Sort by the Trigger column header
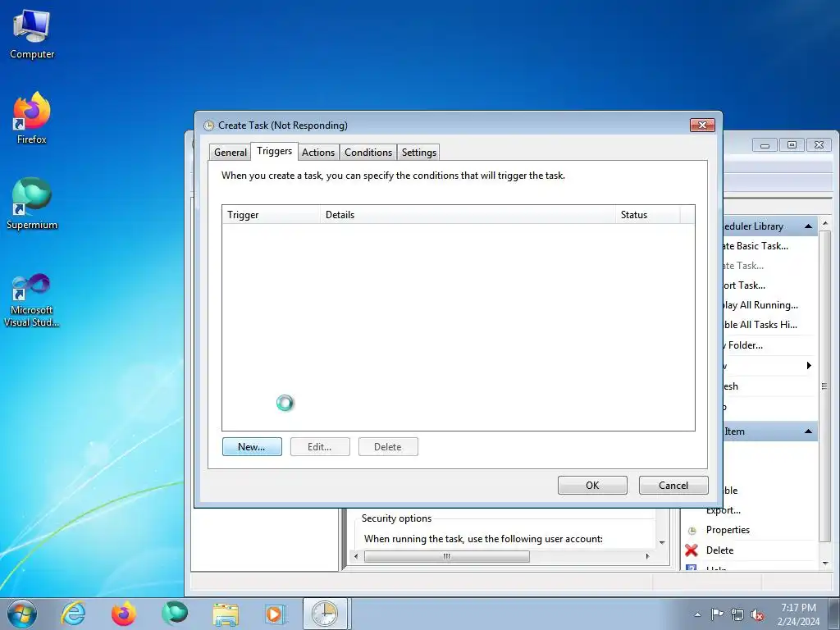 coord(271,215)
